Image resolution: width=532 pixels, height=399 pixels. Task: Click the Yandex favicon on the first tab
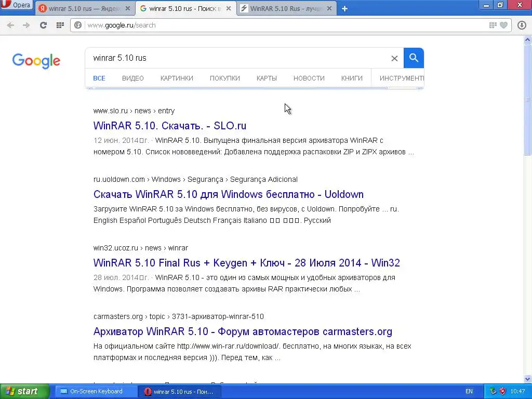pos(43,8)
